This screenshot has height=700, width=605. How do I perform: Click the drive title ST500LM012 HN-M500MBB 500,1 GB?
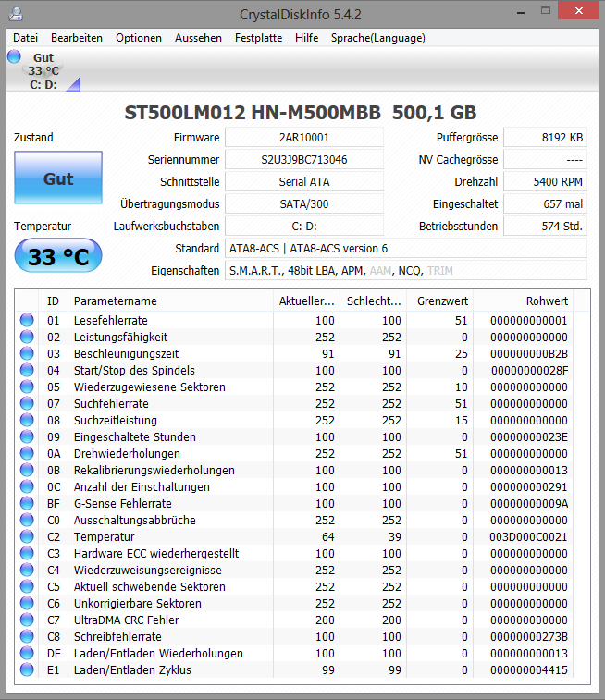[x=301, y=113]
